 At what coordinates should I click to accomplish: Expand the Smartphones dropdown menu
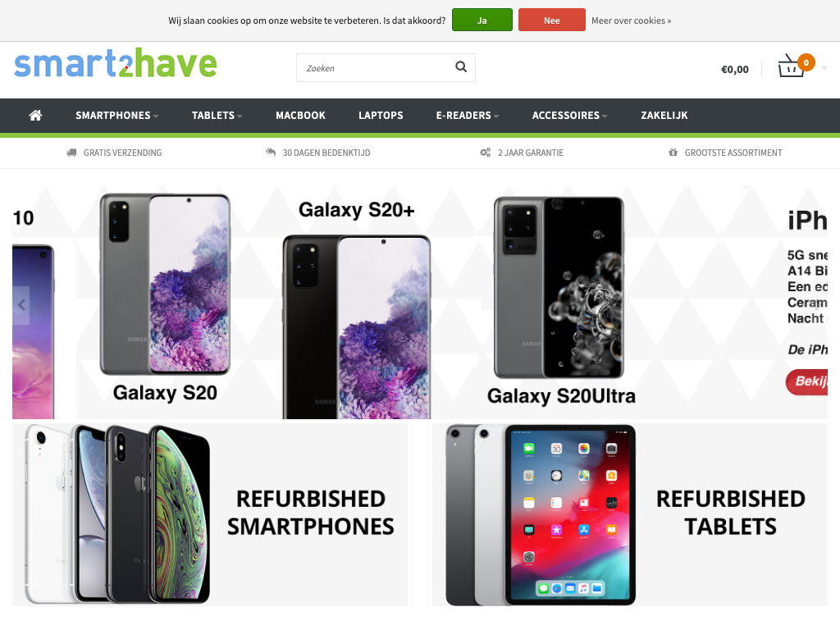coord(116,115)
